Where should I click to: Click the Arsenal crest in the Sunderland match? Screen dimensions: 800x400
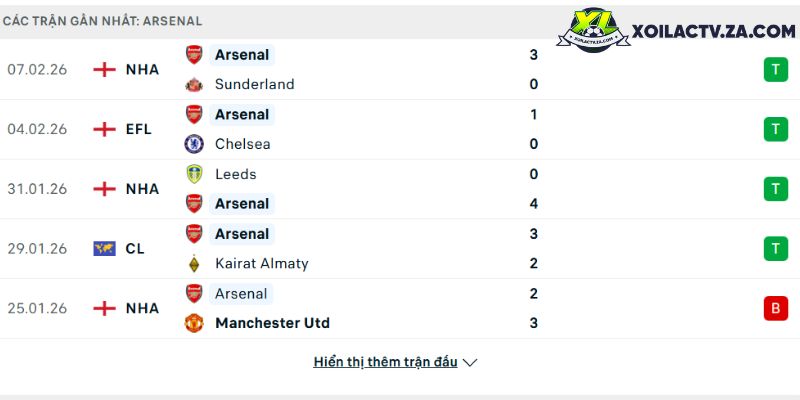click(x=194, y=55)
